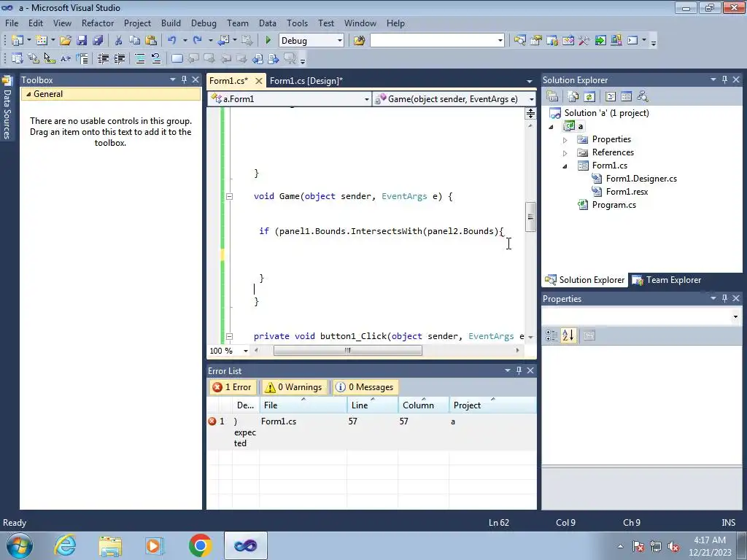The width and height of the screenshot is (747, 560).
Task: Expand the Properties node in Solution Explorer
Action: coord(565,140)
